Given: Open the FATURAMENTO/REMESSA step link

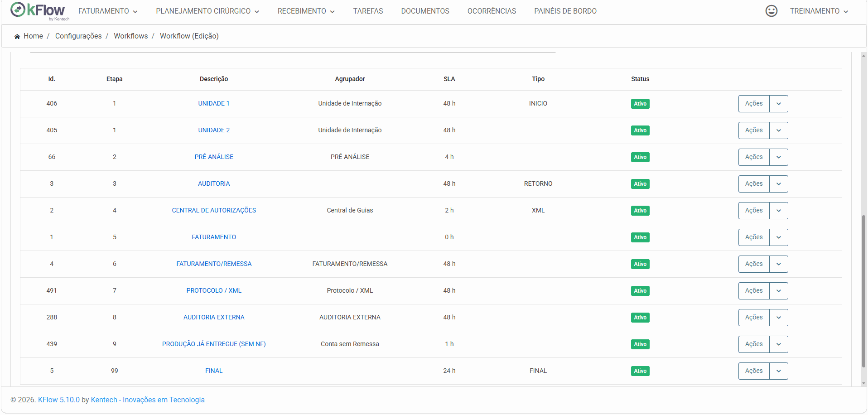Looking at the screenshot, I should pos(214,264).
